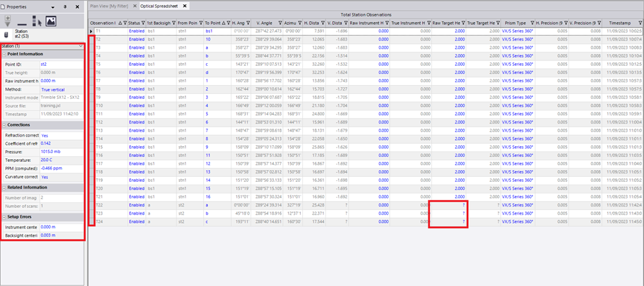The image size is (644, 286).
Task: Click the Raw Target Height '?' in row T23
Action: pos(448,213)
